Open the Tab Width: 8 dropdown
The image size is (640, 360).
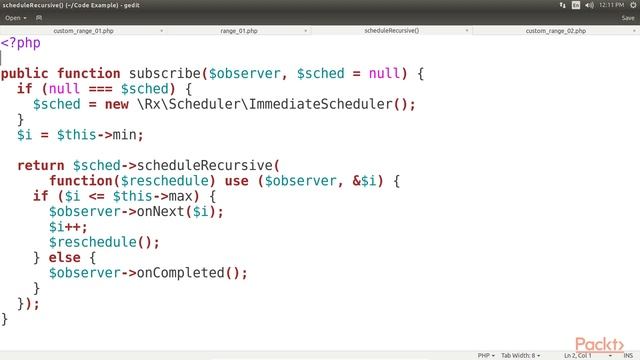(x=520, y=356)
